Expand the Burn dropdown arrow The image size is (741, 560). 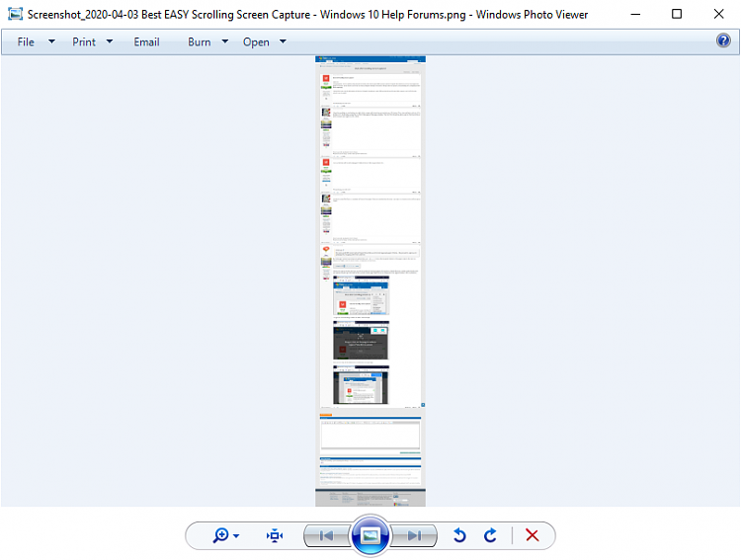point(225,41)
